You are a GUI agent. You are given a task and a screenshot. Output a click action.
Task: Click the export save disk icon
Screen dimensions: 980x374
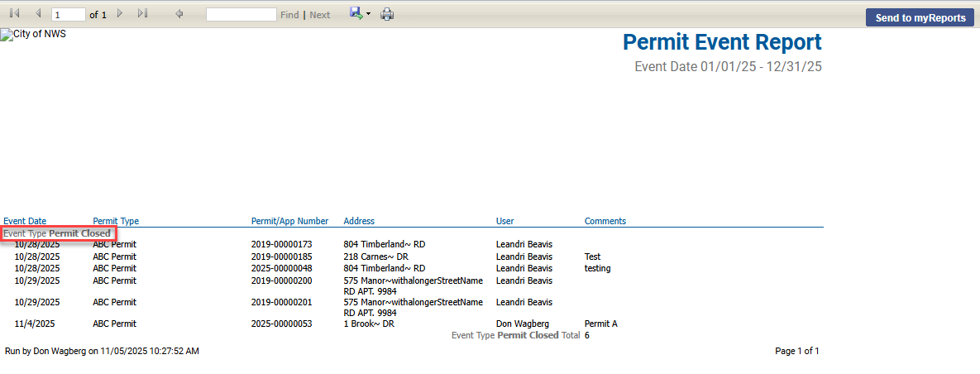click(356, 13)
